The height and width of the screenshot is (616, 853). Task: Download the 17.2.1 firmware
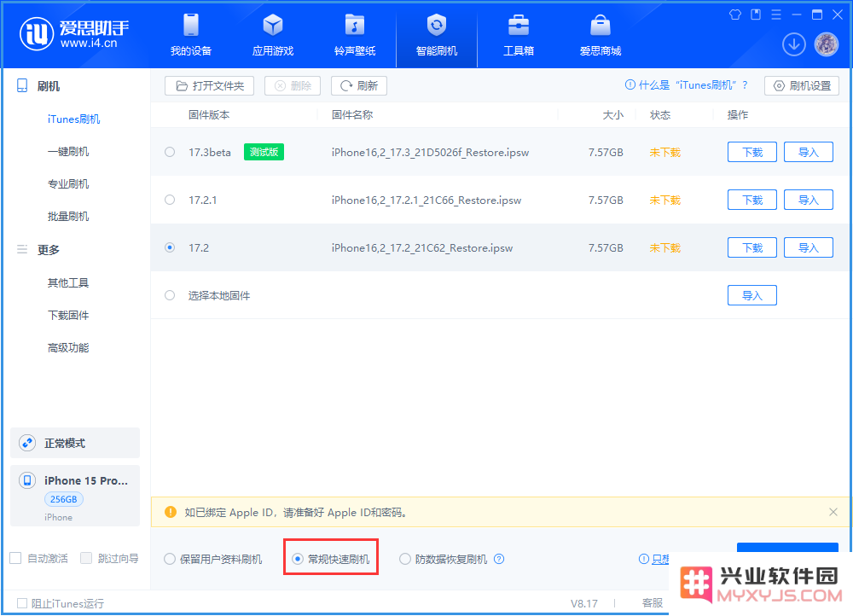pos(751,200)
